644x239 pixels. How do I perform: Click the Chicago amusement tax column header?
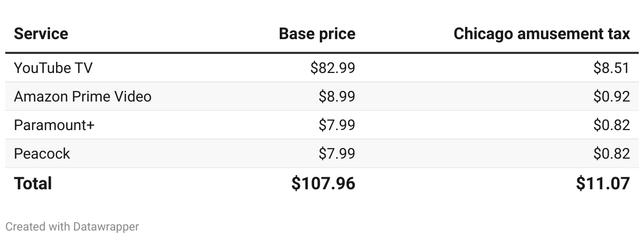pos(542,34)
